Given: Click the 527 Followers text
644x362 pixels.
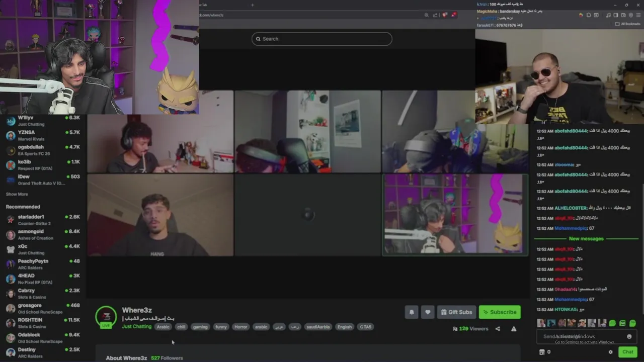Looking at the screenshot, I should [167, 358].
